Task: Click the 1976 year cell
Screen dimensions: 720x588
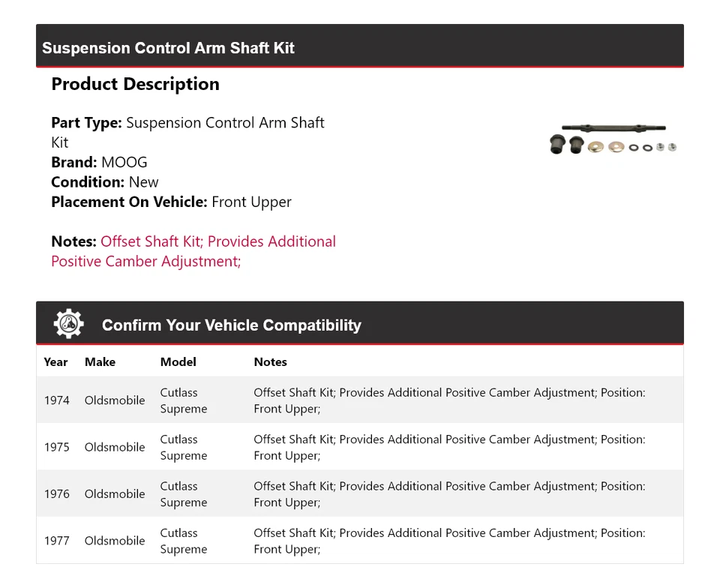Action: pos(56,494)
